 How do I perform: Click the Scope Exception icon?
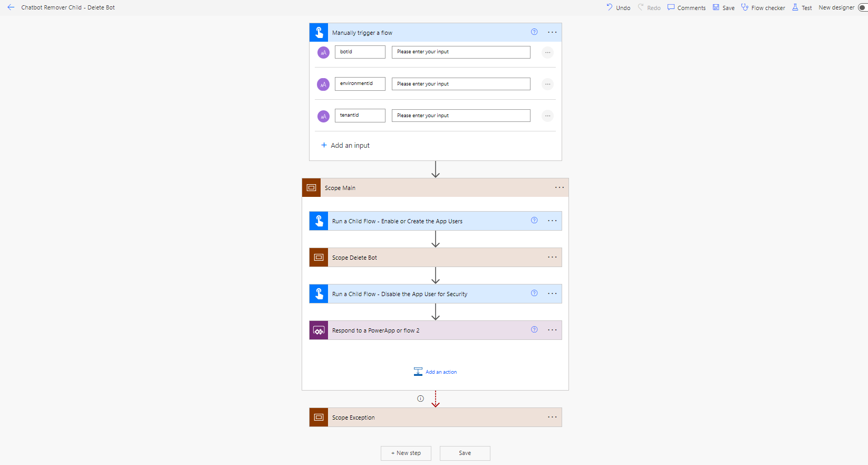[x=319, y=417]
